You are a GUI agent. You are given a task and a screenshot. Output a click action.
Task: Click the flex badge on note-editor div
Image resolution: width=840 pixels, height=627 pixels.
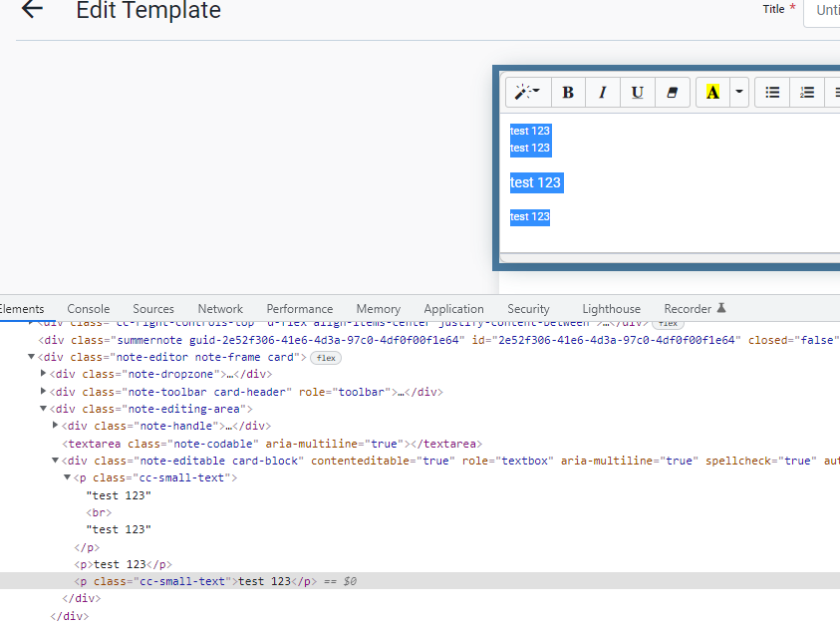tap(326, 358)
